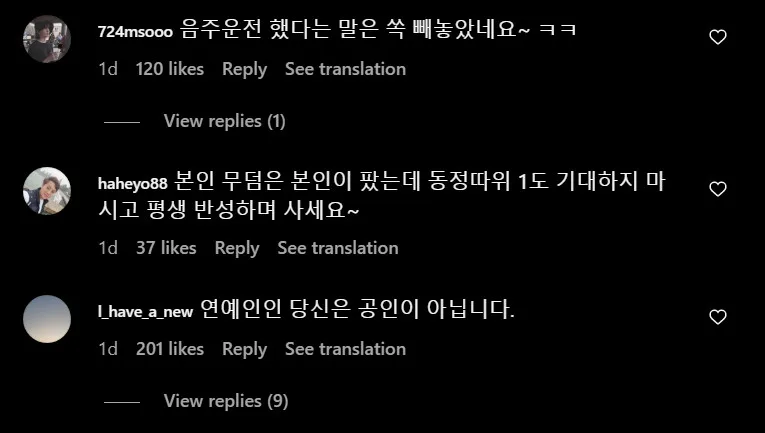View the 120 likes list
This screenshot has width=765, height=433.
[x=169, y=69]
